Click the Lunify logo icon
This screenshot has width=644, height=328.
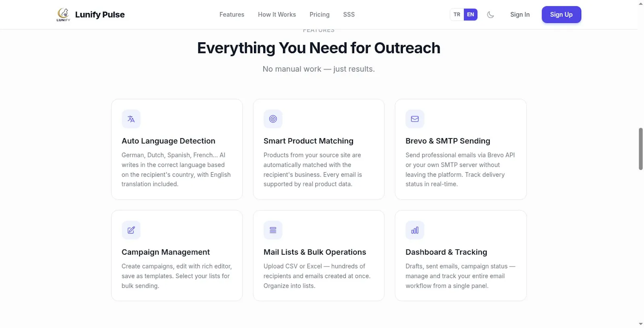(x=63, y=14)
